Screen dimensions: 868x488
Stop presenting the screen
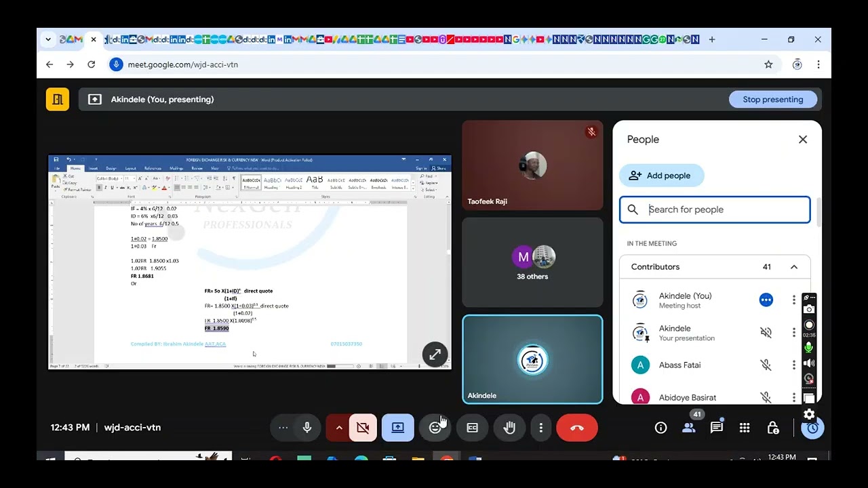[773, 99]
